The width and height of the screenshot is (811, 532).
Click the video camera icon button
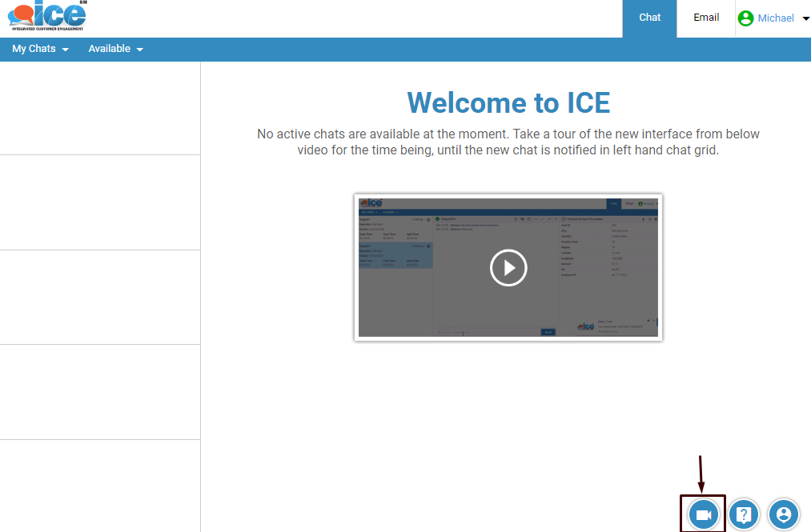[x=704, y=514]
